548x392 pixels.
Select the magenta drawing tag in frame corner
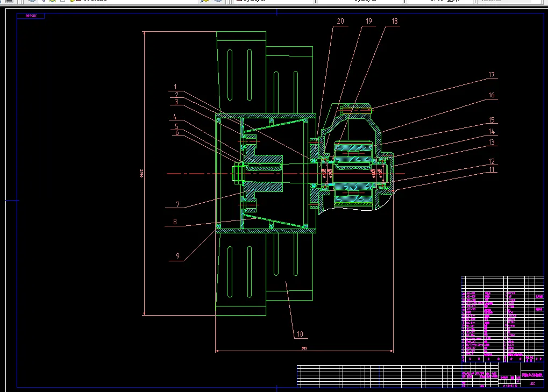pos(31,16)
